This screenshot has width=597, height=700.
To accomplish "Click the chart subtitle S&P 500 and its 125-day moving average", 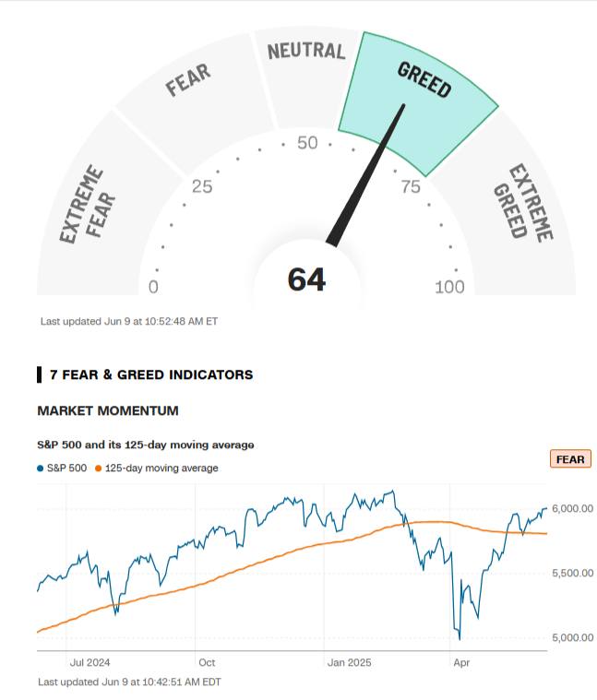I will (x=146, y=445).
